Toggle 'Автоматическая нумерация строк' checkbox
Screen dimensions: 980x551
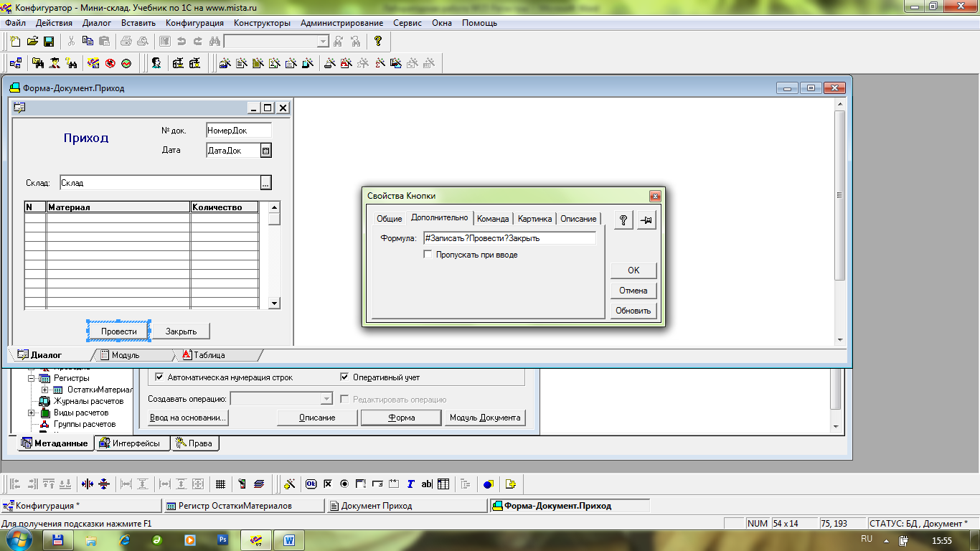coord(159,377)
